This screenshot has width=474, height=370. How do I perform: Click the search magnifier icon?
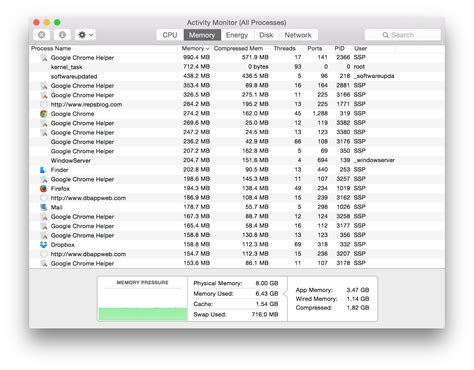[385, 35]
